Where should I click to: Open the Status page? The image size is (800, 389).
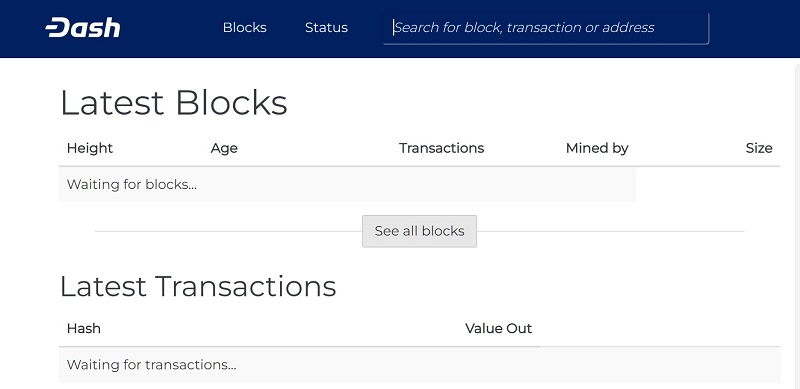click(x=326, y=28)
